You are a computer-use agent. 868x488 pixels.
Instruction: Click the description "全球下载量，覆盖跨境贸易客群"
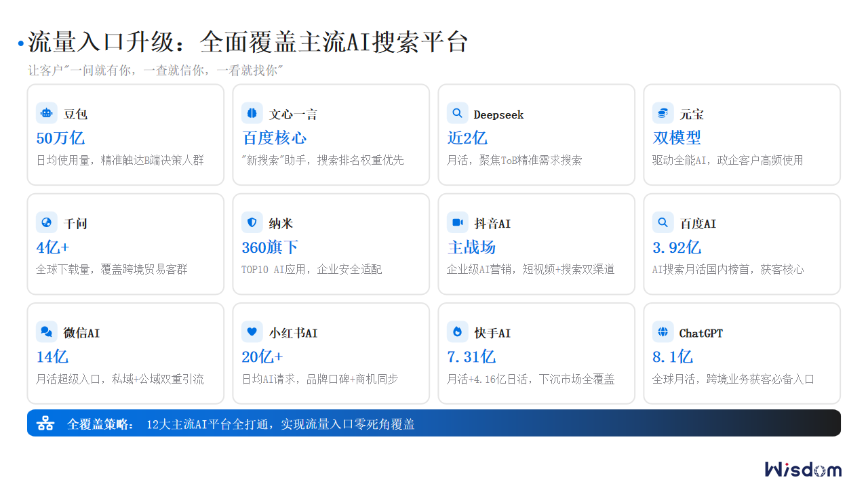coord(112,270)
